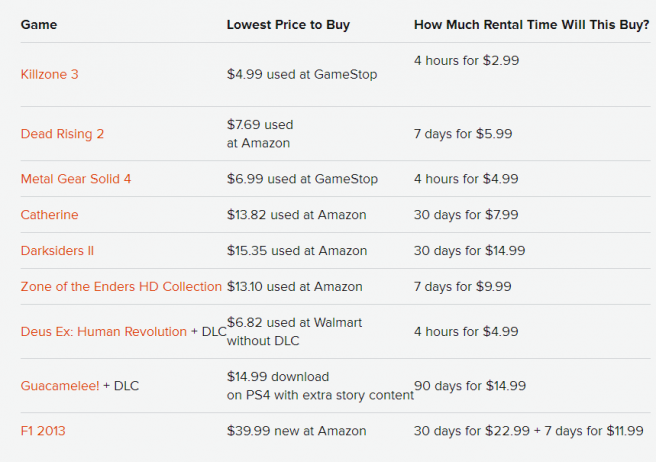Viewport: 656px width, 462px height.
Task: Click Zone of the Enders HD Collection
Action: 121,287
